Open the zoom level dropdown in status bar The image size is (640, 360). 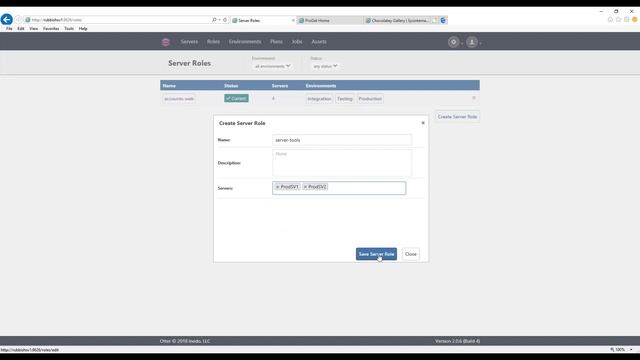pyautogui.click(x=631, y=350)
